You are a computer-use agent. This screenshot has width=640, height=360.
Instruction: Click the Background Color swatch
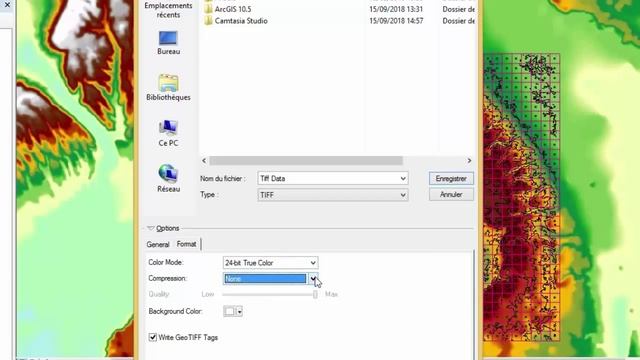coord(229,311)
